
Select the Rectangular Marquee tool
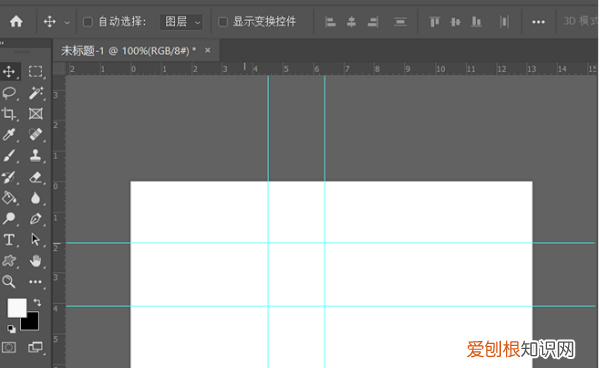(36, 72)
